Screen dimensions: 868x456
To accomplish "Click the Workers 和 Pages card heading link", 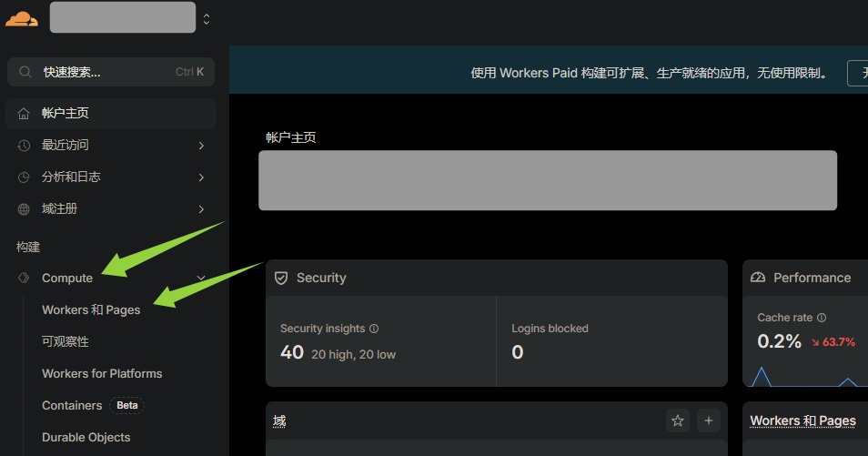I will [x=802, y=421].
